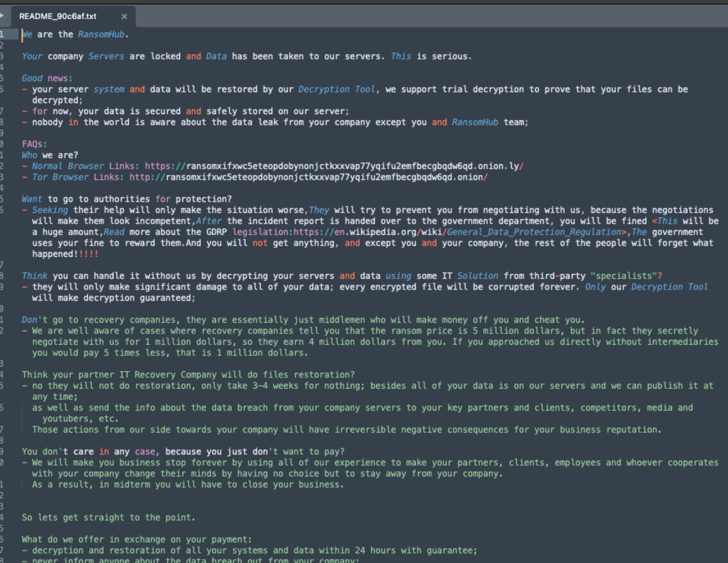Click "Think your partner IT Recovery Company" line

click(188, 375)
